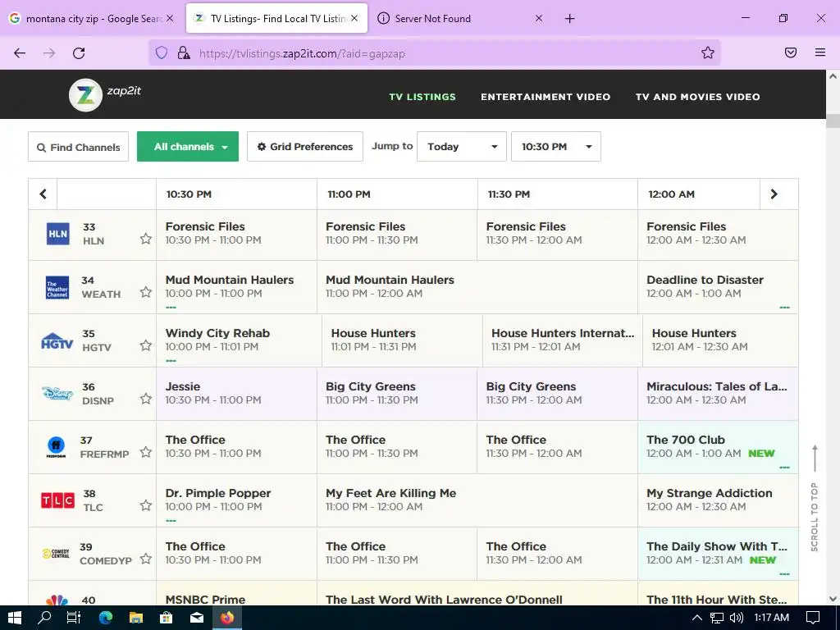Viewport: 840px width, 630px height.
Task: Open Grid Preferences
Action: coord(305,146)
